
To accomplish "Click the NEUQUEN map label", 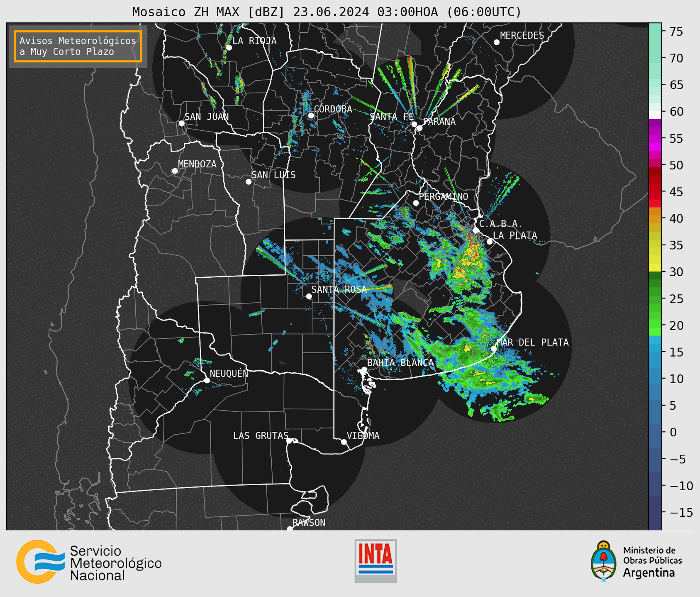I will tap(229, 373).
